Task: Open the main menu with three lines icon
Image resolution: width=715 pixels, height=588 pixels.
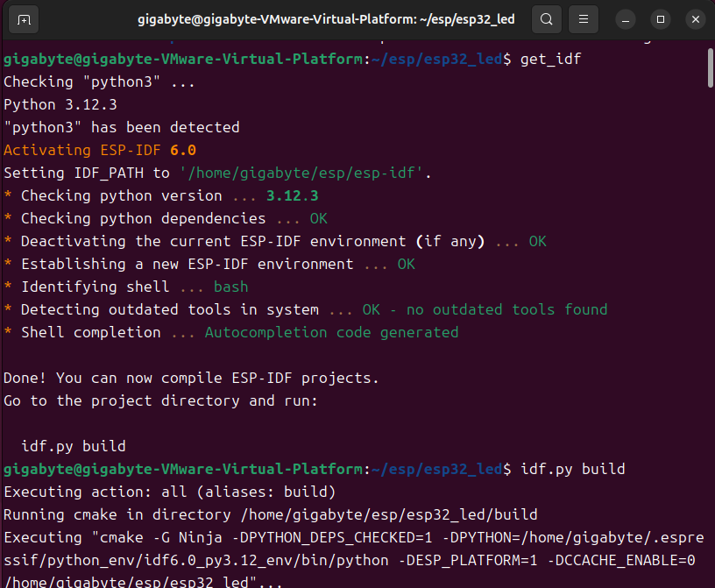Action: pos(583,18)
